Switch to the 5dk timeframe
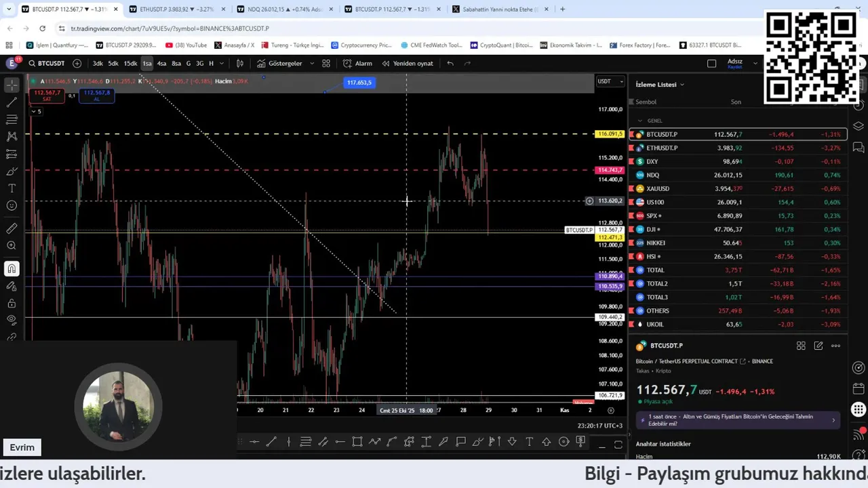This screenshot has height=488, width=868. 113,63
